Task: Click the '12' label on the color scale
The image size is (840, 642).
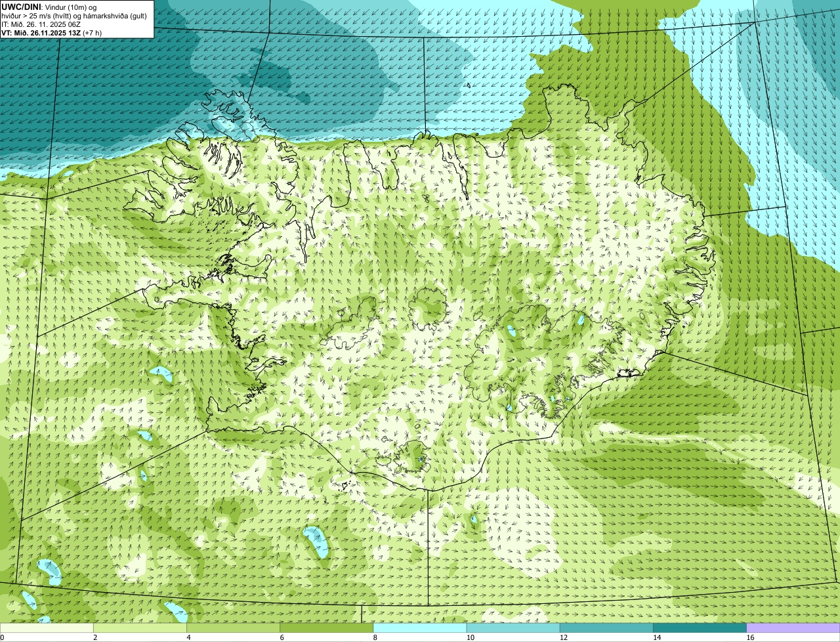Action: pos(564,637)
